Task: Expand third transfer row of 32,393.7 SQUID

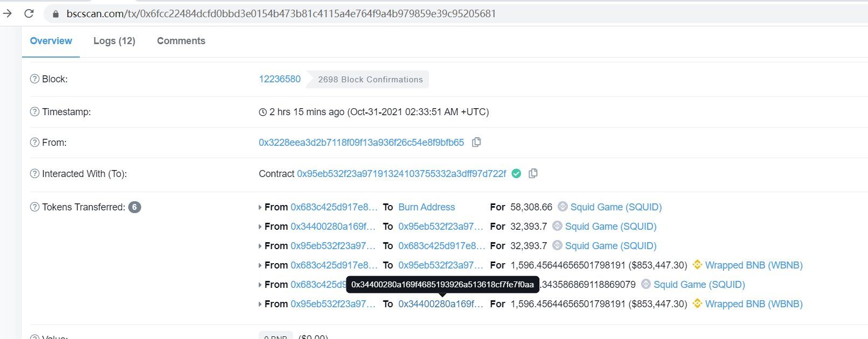Action: tap(260, 246)
